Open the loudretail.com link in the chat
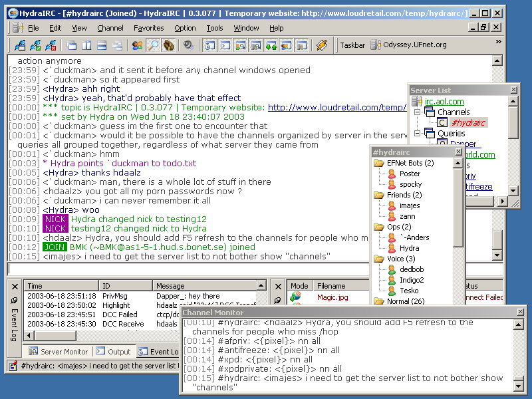The image size is (532, 399). coord(337,108)
